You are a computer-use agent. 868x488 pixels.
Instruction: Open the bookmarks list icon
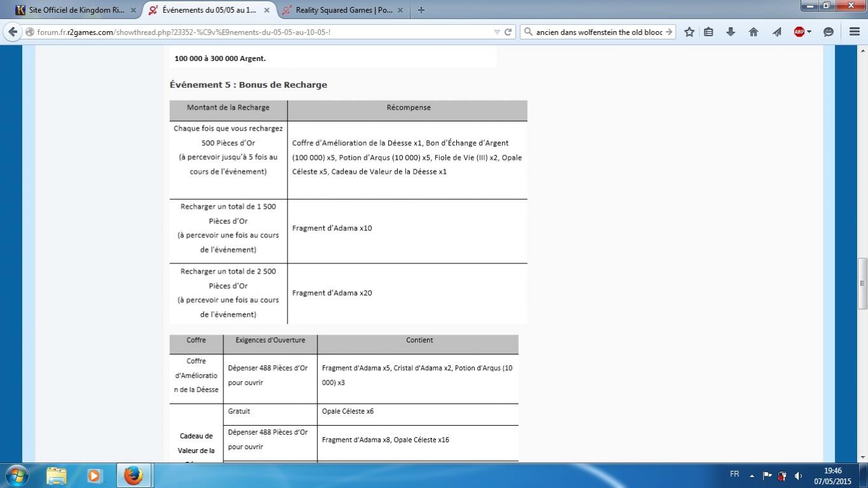pos(708,32)
